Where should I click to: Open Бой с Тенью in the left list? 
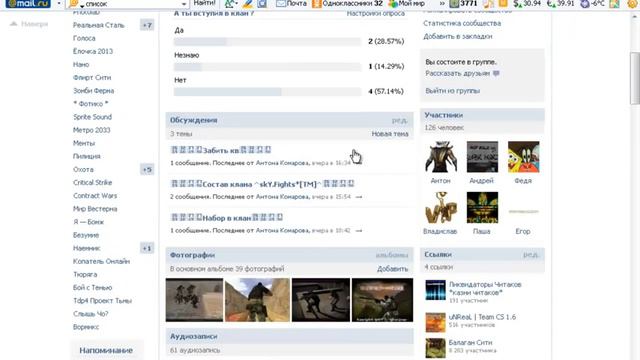coord(92,287)
